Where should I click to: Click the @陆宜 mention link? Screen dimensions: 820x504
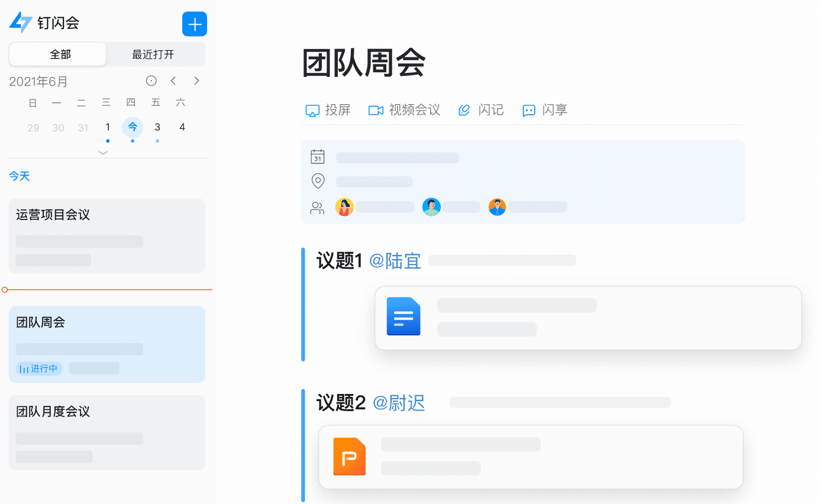[x=395, y=261]
